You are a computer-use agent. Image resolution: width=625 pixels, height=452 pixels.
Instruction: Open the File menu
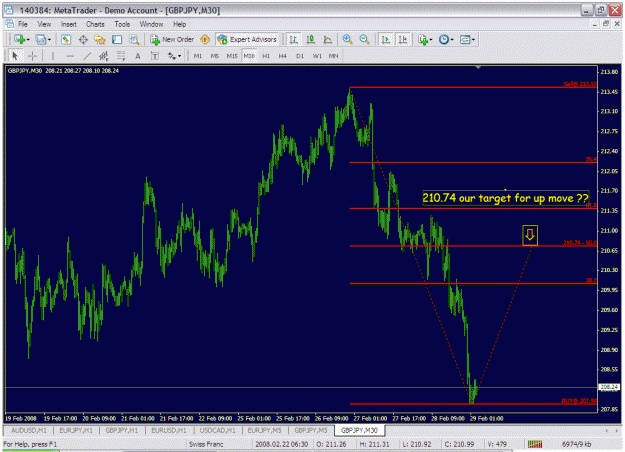tap(23, 24)
